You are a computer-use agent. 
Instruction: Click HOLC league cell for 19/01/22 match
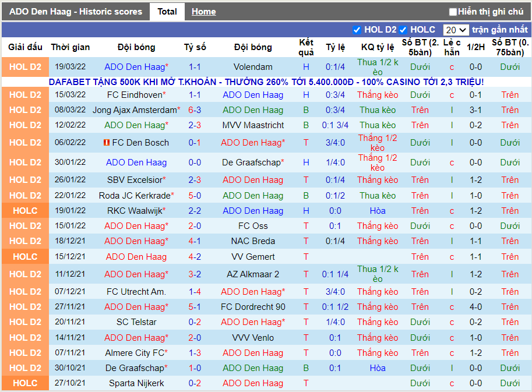click(x=25, y=211)
